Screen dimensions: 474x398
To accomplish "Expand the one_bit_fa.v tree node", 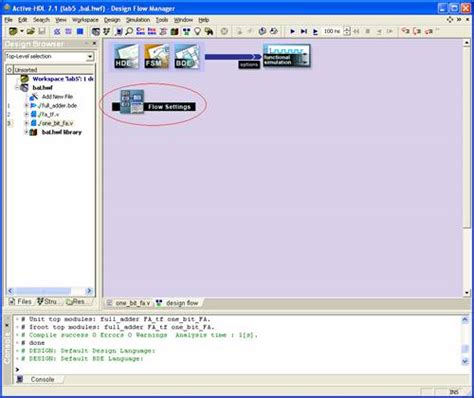I will click(26, 123).
